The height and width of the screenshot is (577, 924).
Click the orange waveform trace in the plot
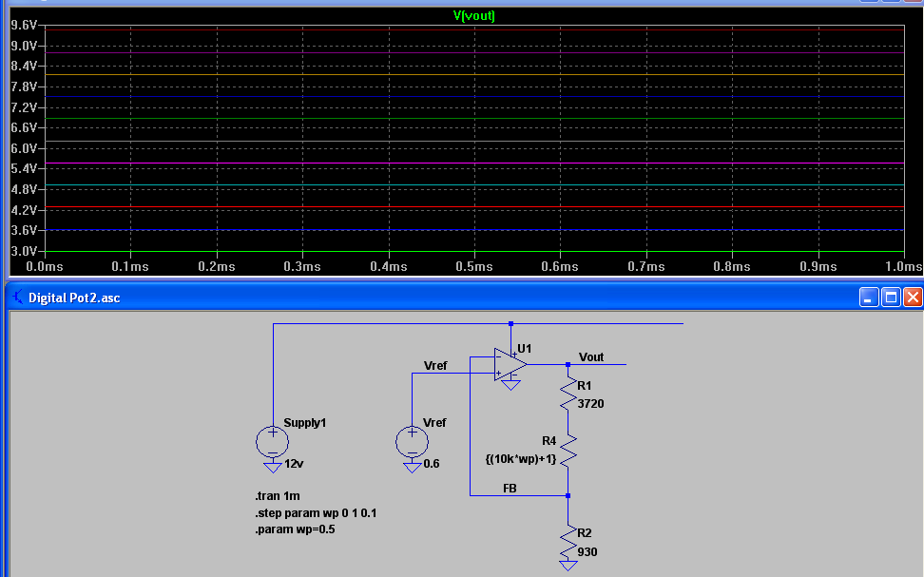473,75
